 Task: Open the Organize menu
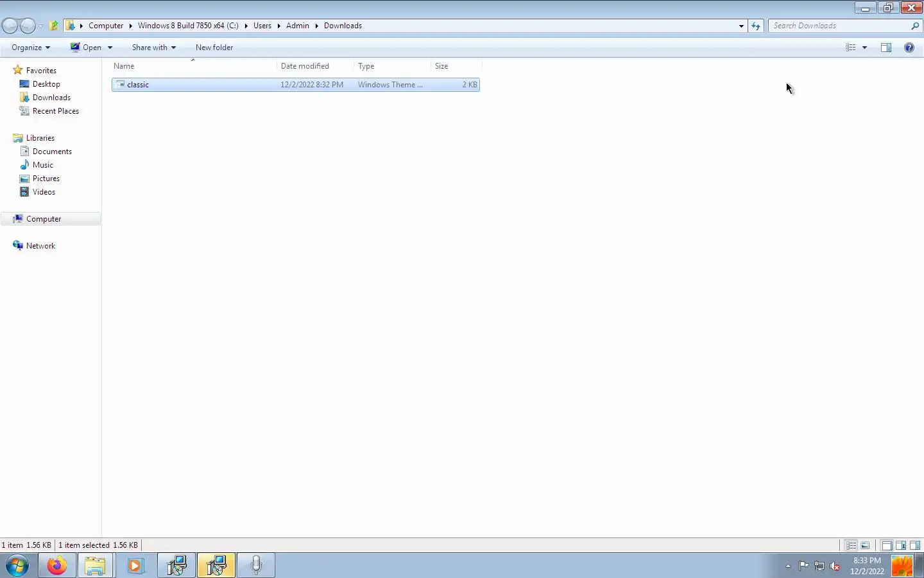point(30,48)
